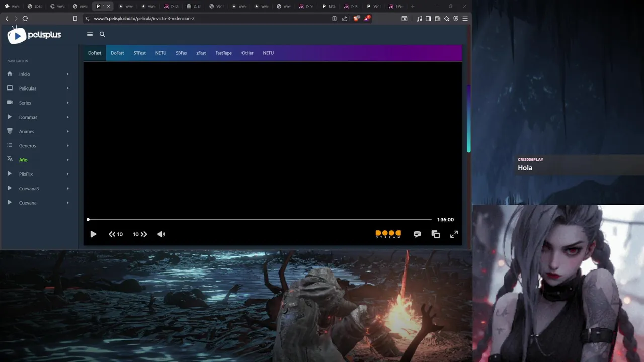Image resolution: width=644 pixels, height=362 pixels.
Task: Switch to the '2. El' browser tab
Action: [x=193, y=6]
